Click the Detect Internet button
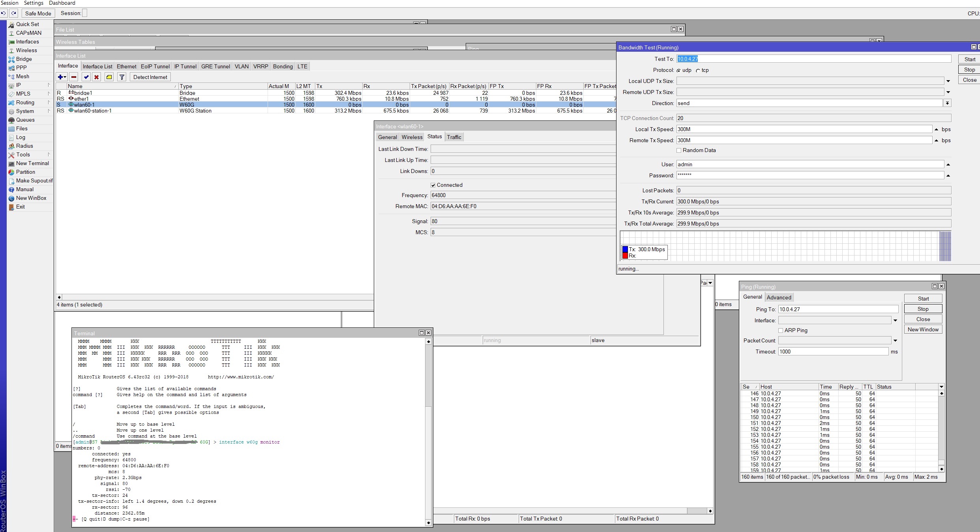Screen dimensions: 980x532 tap(150, 77)
